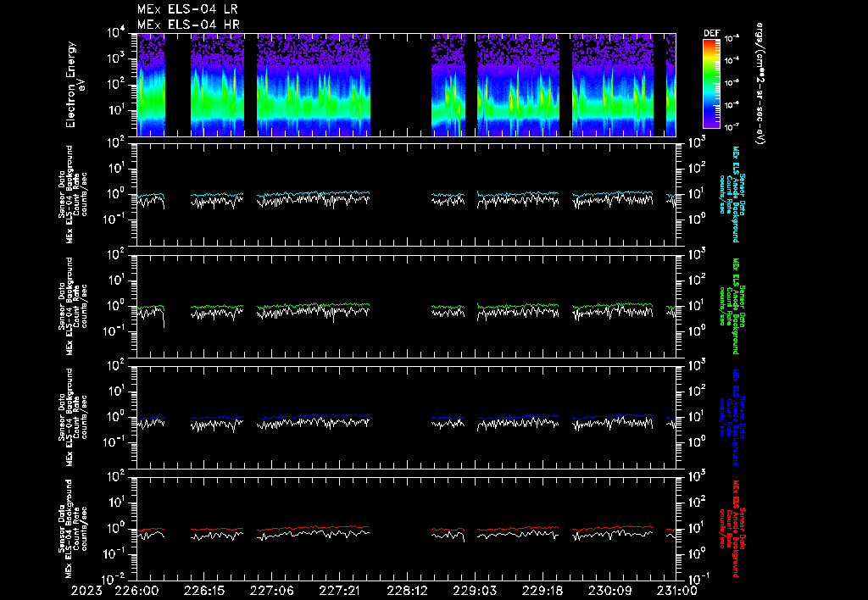Click the electron spectrogram segment starting at 229:03
The width and height of the screenshot is (868, 600).
[518, 85]
